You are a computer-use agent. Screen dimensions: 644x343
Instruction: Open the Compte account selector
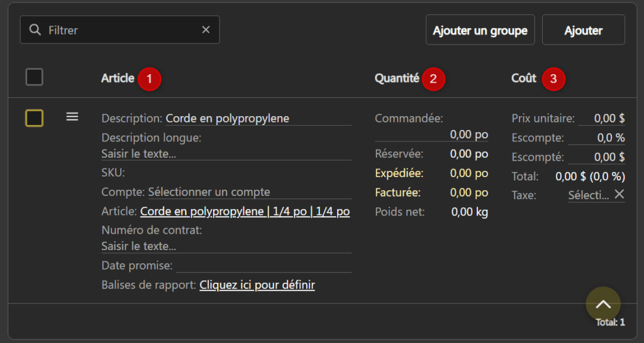(218, 192)
